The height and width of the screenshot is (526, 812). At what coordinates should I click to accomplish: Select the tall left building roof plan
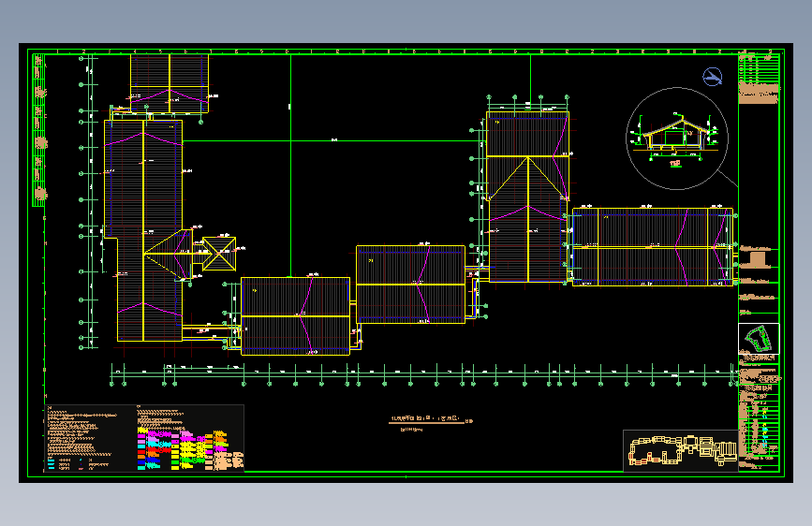click(x=143, y=230)
